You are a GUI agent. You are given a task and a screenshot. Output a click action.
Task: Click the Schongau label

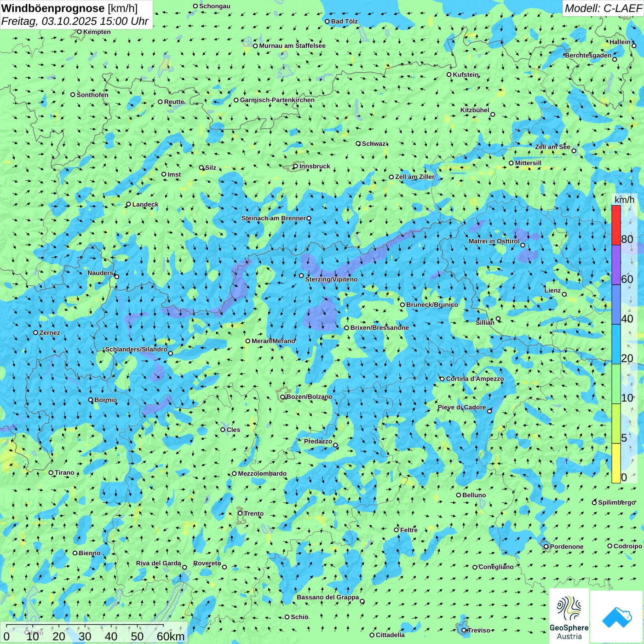click(215, 6)
